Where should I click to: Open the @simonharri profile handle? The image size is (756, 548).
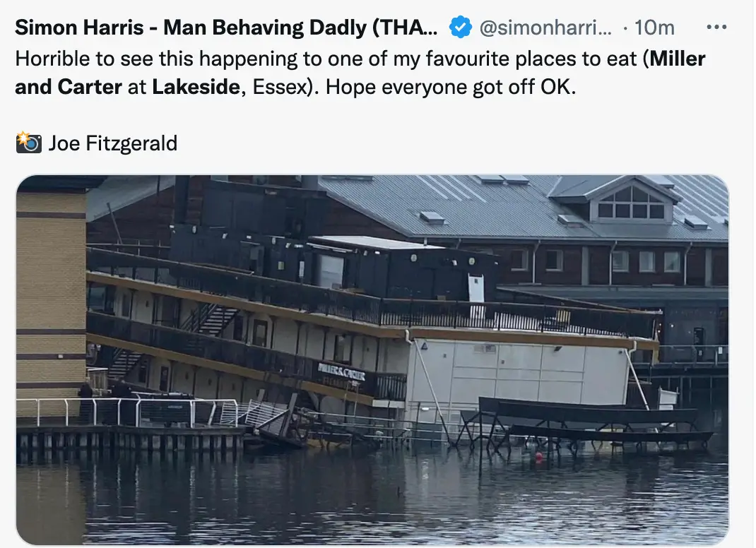(545, 27)
